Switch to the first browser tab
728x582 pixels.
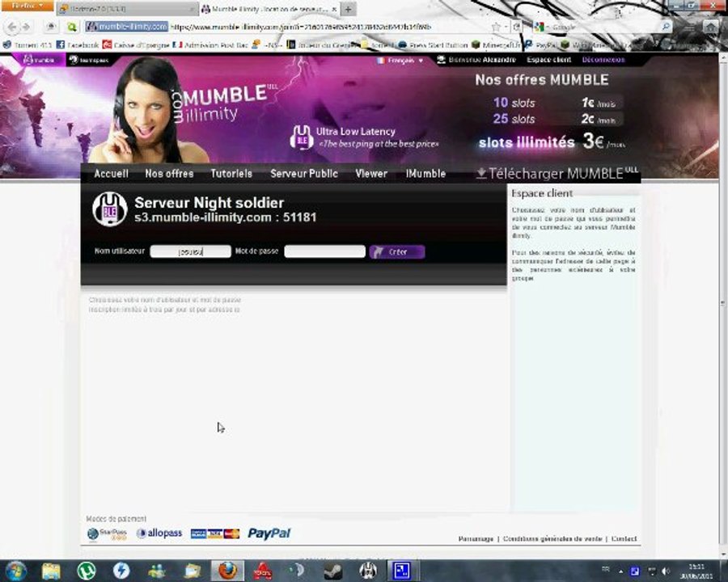click(127, 9)
